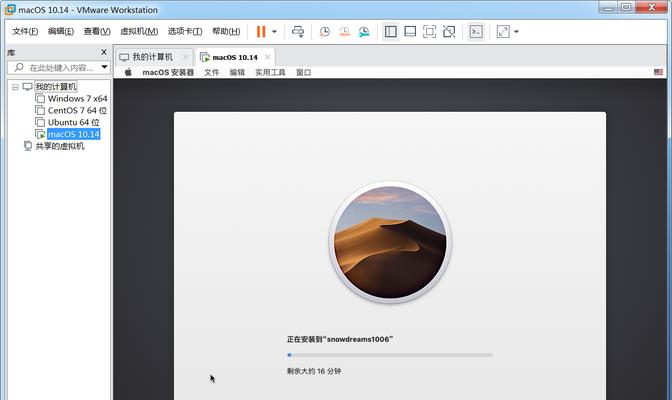Switch to the macOS 10.14 tab

(235, 57)
